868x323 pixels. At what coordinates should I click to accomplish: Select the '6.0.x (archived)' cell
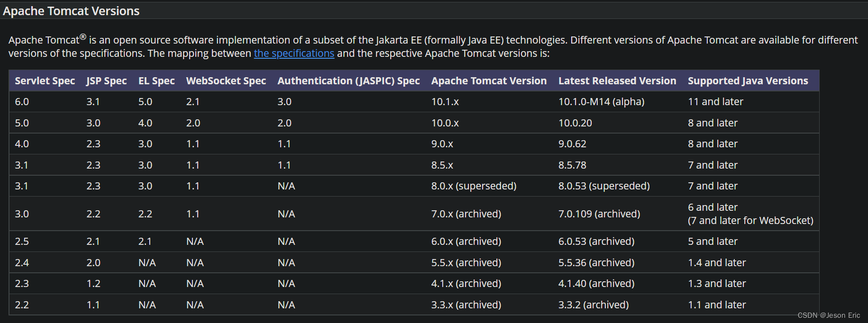click(466, 242)
